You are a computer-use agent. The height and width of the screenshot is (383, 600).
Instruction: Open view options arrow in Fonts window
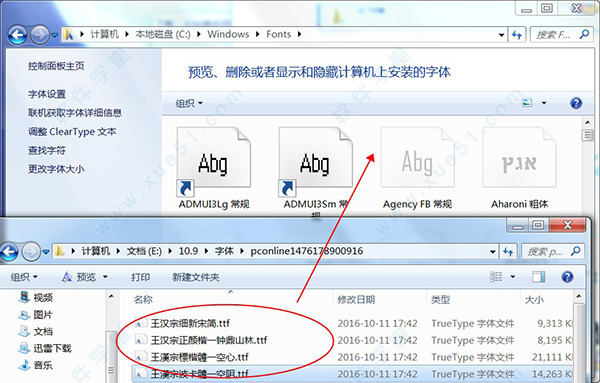click(544, 103)
